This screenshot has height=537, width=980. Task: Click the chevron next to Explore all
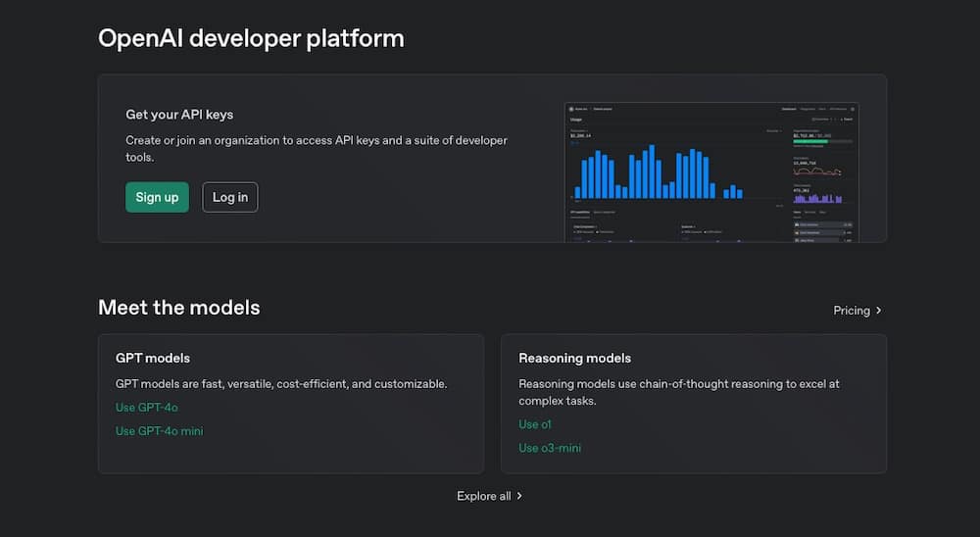click(x=519, y=496)
